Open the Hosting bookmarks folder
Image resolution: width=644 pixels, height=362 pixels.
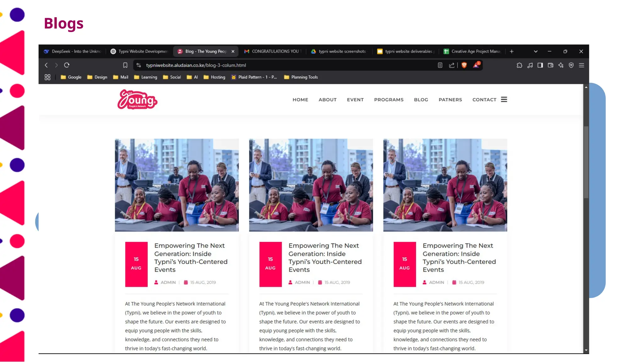[214, 77]
